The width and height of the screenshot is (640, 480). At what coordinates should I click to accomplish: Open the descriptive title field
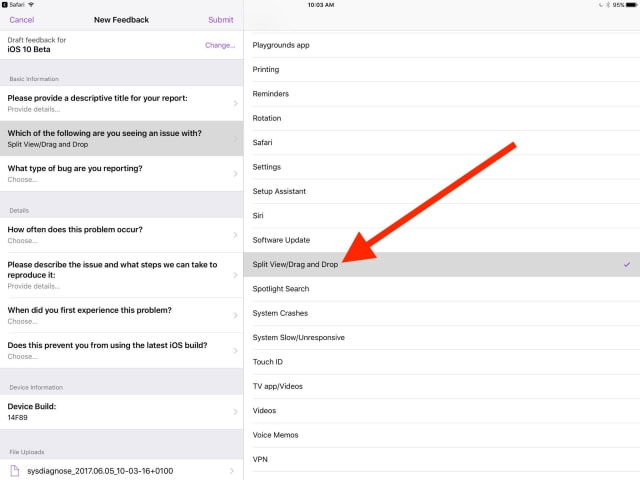pos(122,103)
